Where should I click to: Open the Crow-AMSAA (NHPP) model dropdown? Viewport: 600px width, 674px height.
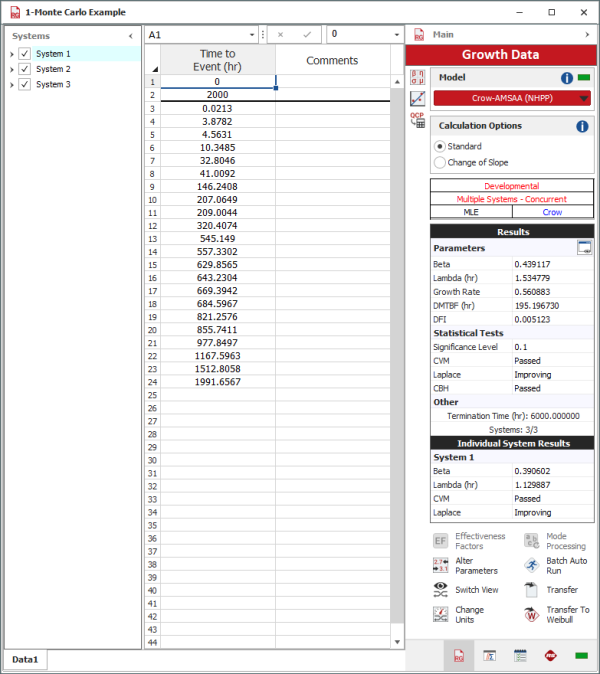(x=583, y=99)
